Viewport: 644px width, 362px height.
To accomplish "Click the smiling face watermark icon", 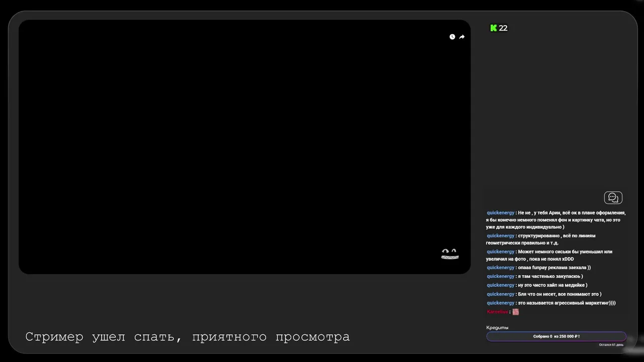I will point(450,254).
